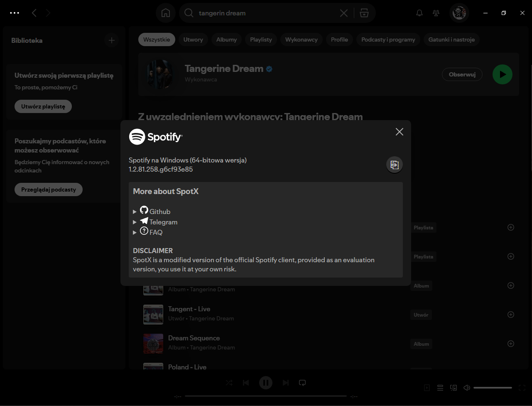Toggle the Now Playing view
Screen dimensions: 532x406
[x=427, y=388]
